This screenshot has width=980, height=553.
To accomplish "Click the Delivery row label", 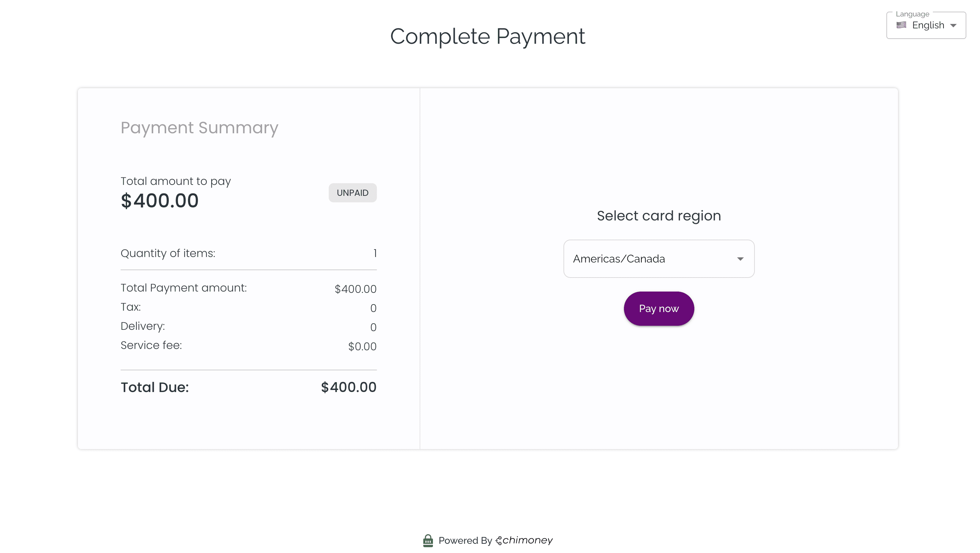I will coord(143,326).
